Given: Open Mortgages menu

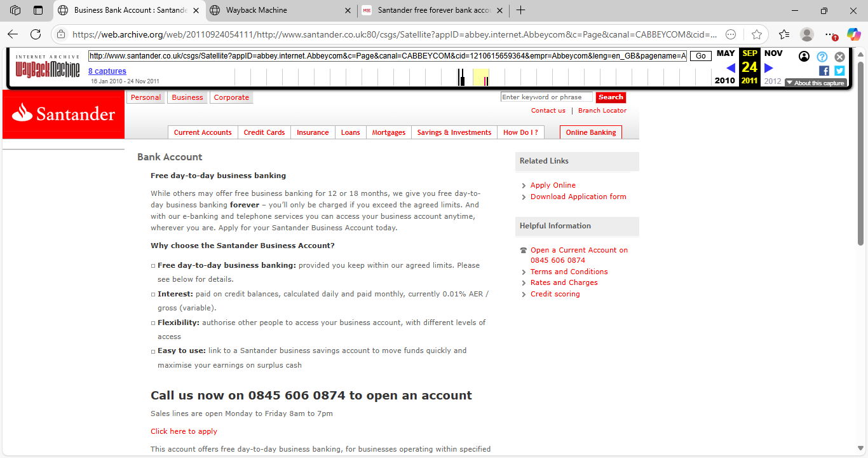Looking at the screenshot, I should coord(389,132).
